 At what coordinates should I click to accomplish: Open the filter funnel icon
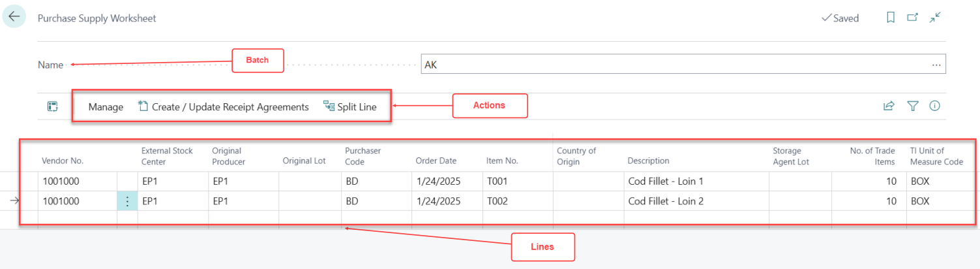point(913,106)
